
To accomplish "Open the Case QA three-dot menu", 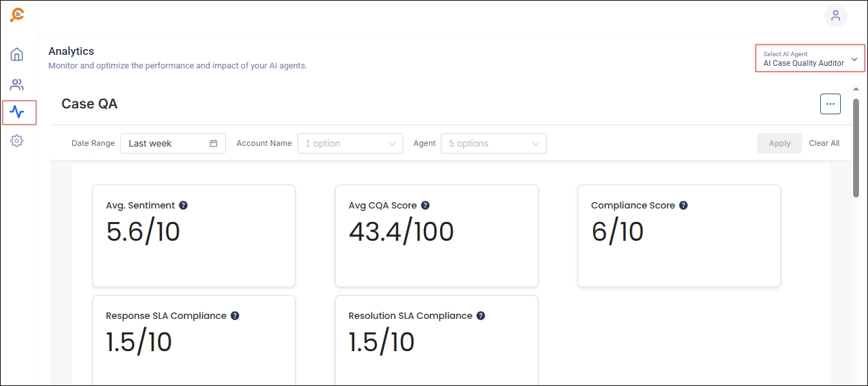I will 830,104.
